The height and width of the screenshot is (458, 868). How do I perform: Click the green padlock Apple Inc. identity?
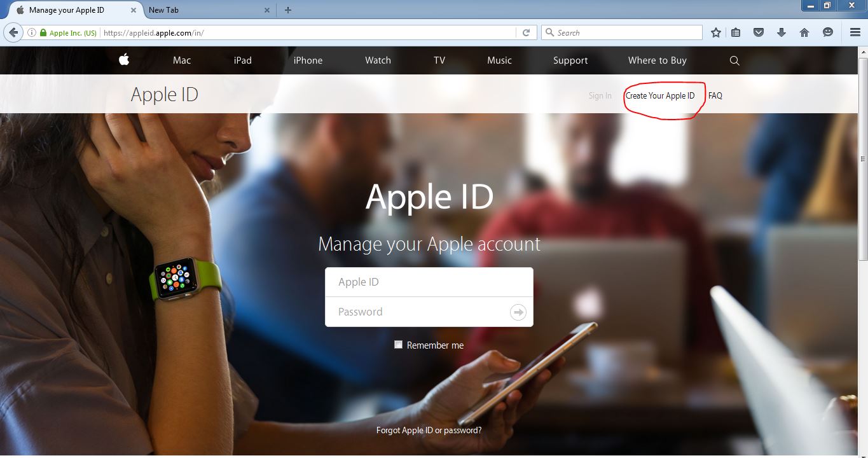[x=68, y=33]
